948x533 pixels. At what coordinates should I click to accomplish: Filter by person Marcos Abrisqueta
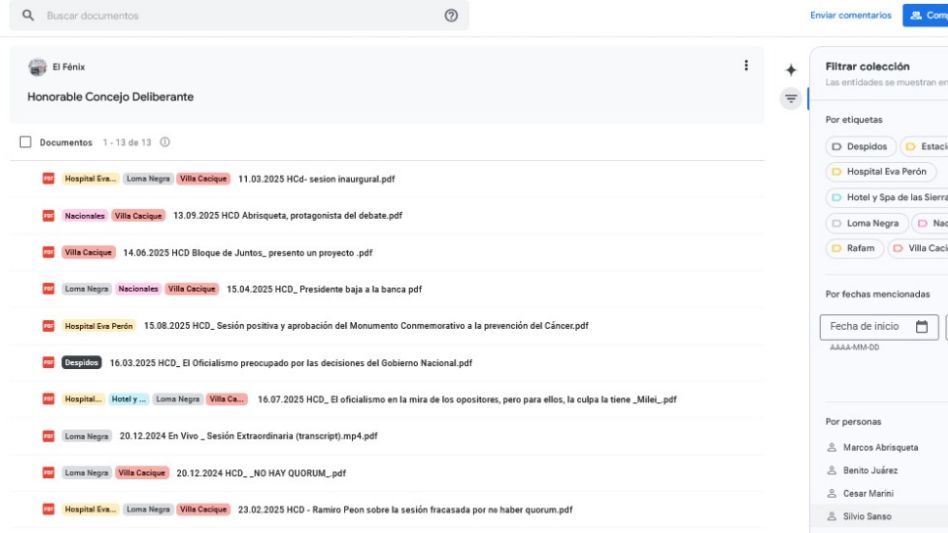(880, 448)
